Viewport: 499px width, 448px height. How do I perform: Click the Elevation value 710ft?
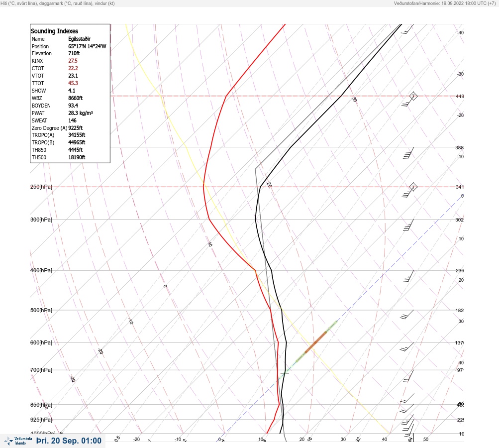74,53
